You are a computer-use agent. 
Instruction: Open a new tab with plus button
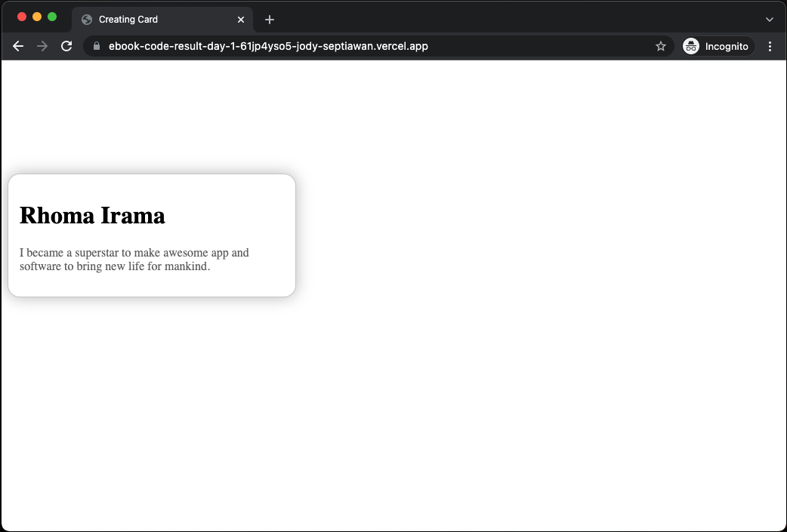[x=270, y=20]
